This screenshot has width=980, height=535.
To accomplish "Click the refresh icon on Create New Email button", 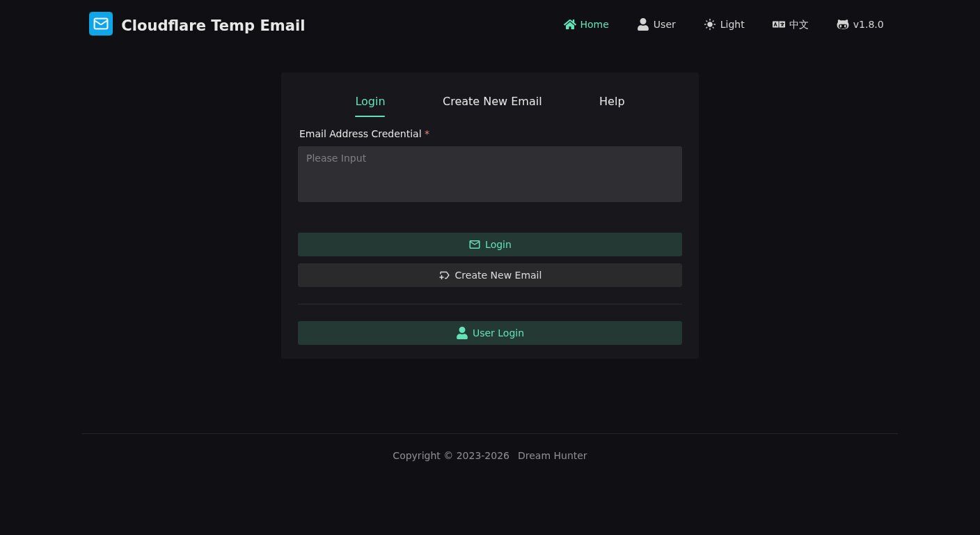I will [444, 275].
